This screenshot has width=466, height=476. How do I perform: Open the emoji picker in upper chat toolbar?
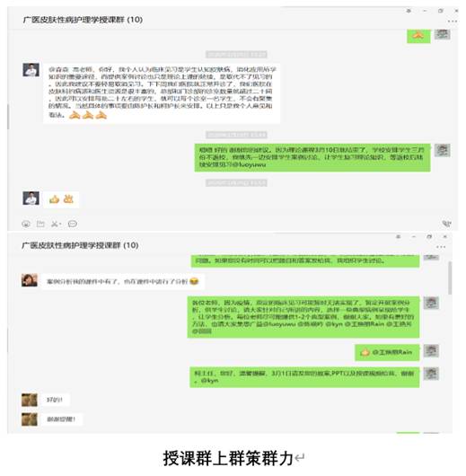[x=26, y=224]
